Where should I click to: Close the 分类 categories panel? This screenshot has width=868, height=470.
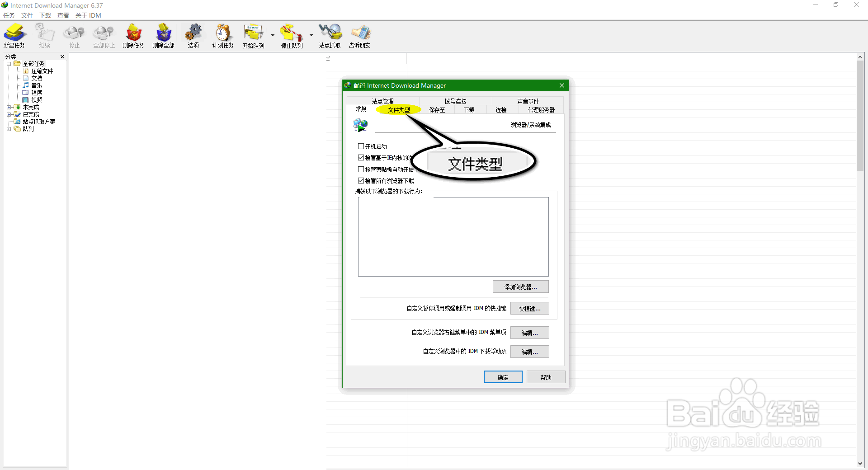pos(62,56)
